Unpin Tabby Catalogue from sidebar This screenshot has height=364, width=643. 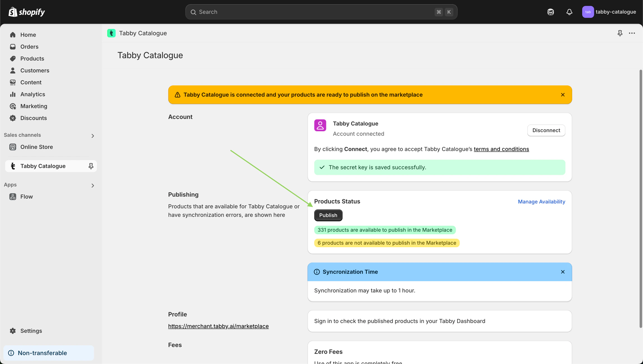point(91,166)
